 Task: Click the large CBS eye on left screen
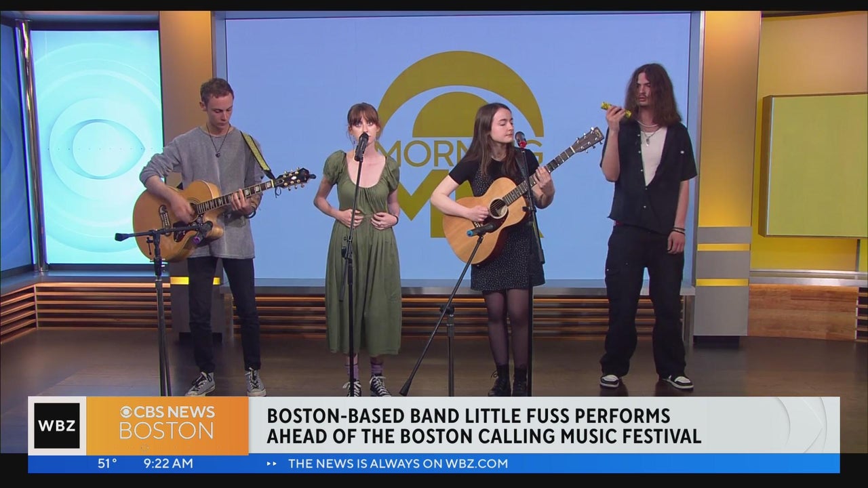click(97, 147)
